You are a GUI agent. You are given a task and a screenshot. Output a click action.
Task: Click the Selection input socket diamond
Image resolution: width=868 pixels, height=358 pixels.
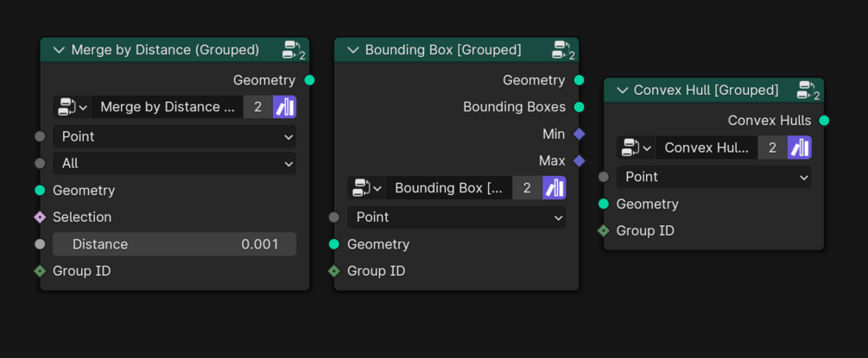(x=40, y=217)
